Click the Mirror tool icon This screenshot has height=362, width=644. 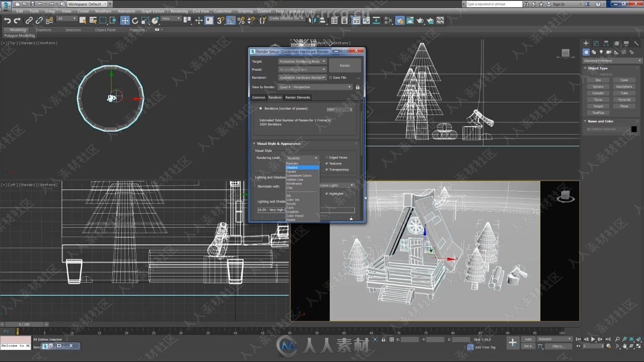click(311, 21)
